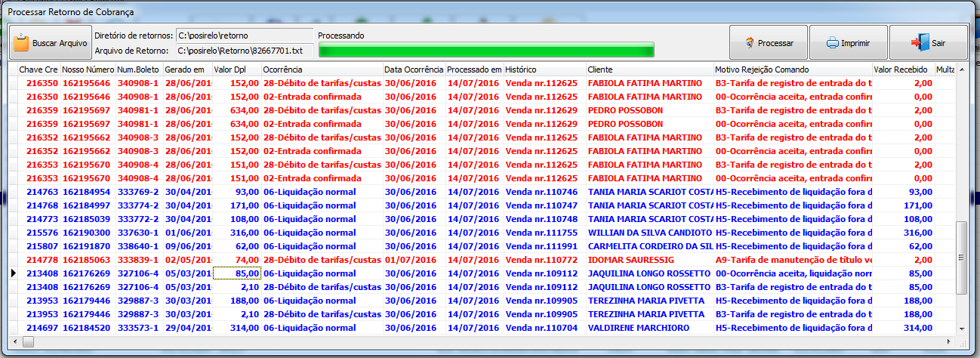Image resolution: width=980 pixels, height=358 pixels.
Task: Select A9-Tarifa de manutenção de título cell
Action: (792, 260)
